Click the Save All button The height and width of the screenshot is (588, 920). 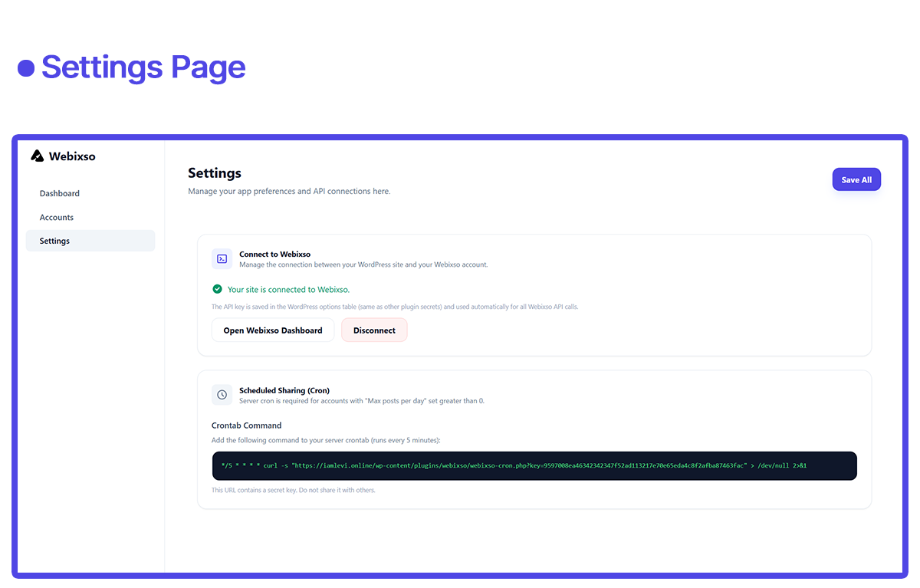pyautogui.click(x=856, y=179)
